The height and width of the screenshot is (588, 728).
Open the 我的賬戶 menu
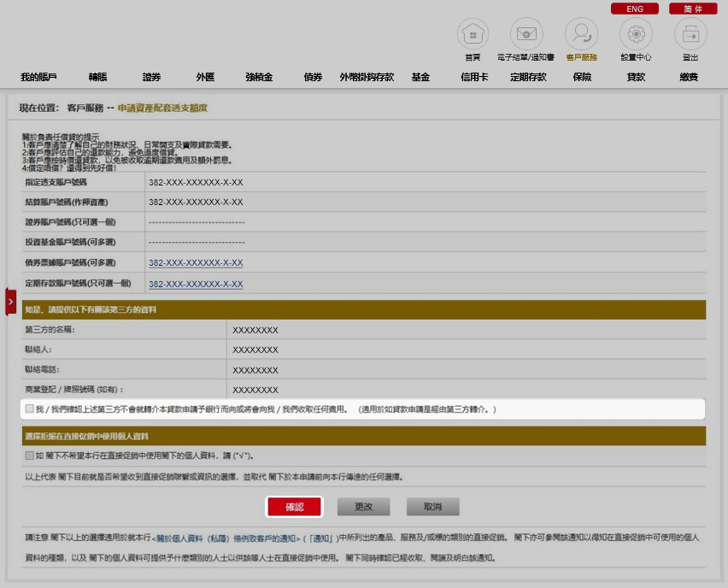(x=38, y=77)
